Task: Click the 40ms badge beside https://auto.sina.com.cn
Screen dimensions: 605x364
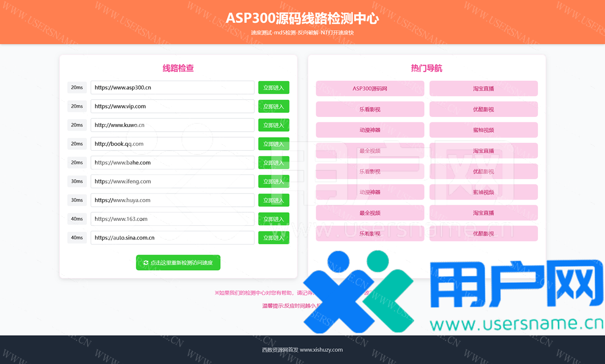Action: (x=77, y=237)
